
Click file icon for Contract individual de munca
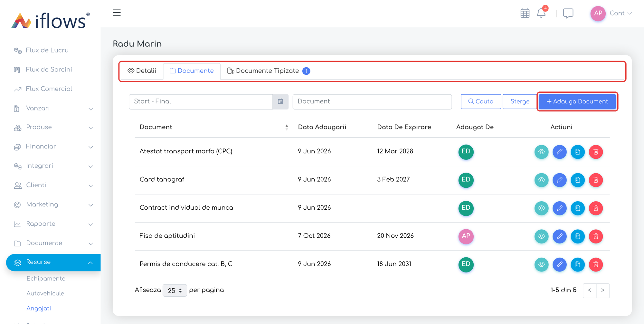click(578, 208)
